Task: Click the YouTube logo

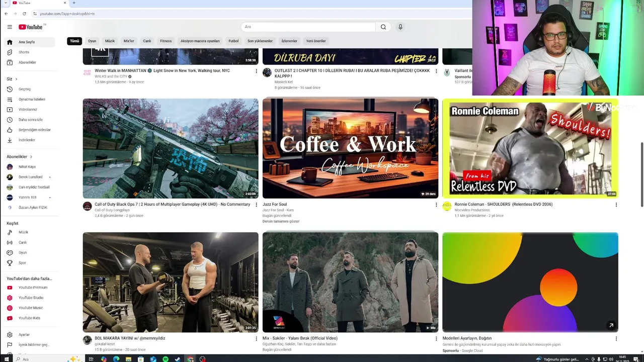Action: [x=32, y=27]
